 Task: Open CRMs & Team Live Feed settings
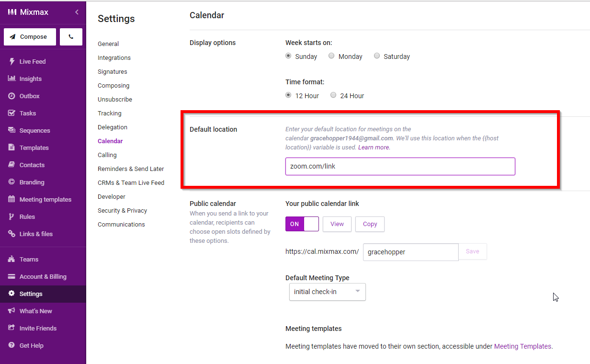(131, 182)
